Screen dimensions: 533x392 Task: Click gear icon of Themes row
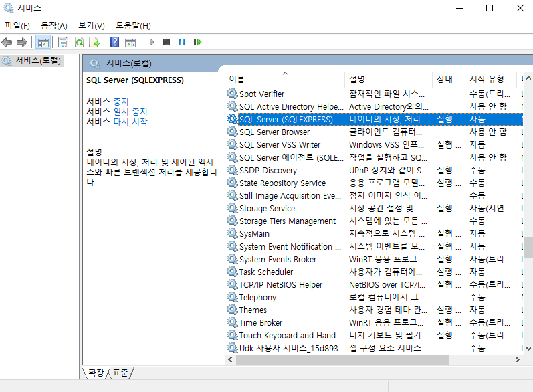click(x=233, y=310)
